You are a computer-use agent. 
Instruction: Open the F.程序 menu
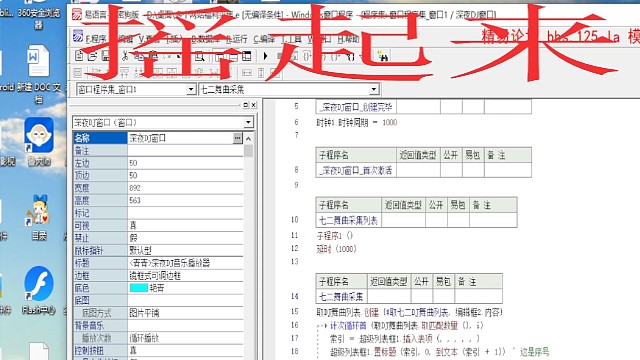pyautogui.click(x=96, y=39)
